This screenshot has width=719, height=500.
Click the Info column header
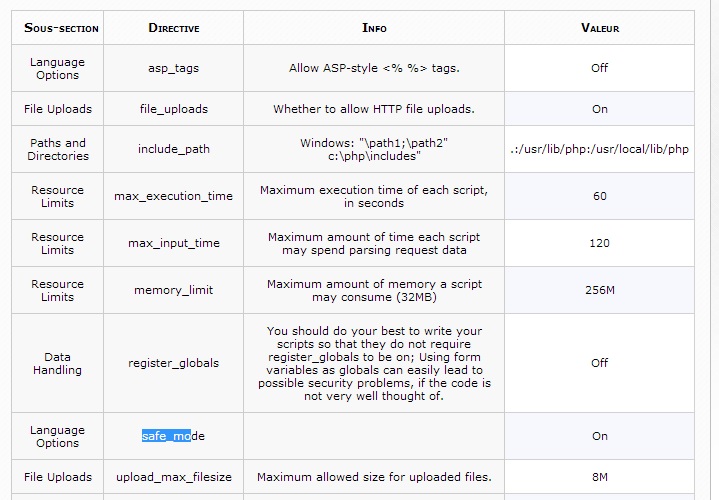coord(374,28)
